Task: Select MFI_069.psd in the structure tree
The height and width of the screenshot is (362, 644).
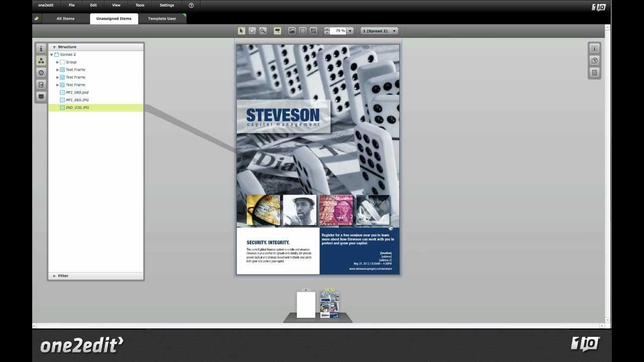Action: tap(77, 93)
